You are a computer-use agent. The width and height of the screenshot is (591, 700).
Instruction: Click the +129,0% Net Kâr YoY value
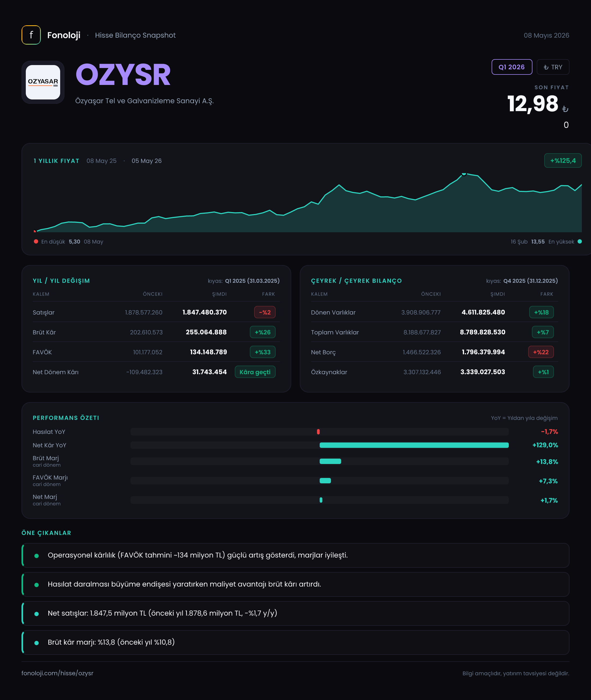[x=545, y=445]
